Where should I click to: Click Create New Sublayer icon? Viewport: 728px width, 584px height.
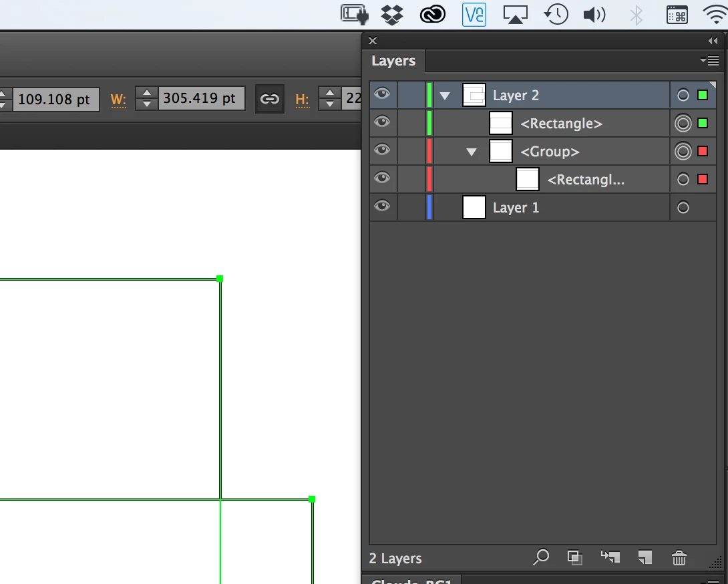coord(610,557)
